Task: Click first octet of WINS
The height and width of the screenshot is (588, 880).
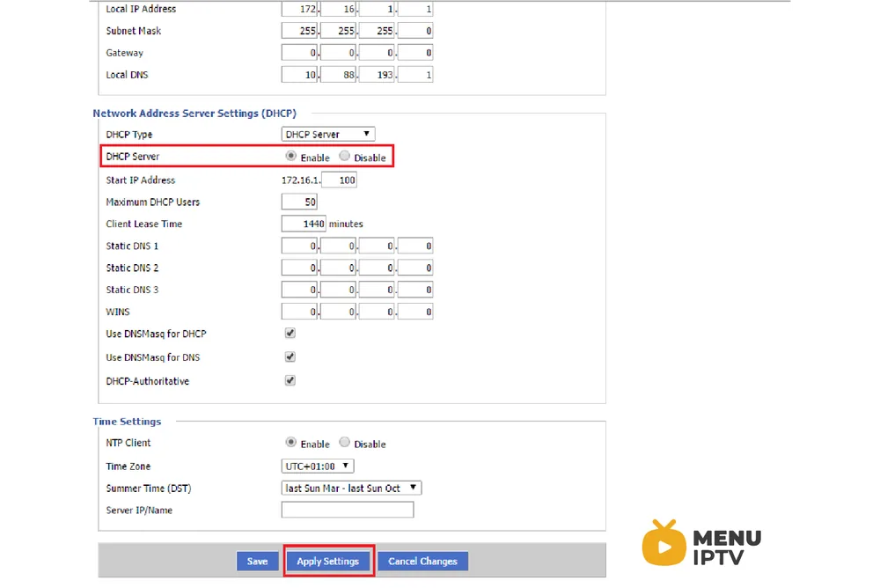Action: pos(300,312)
